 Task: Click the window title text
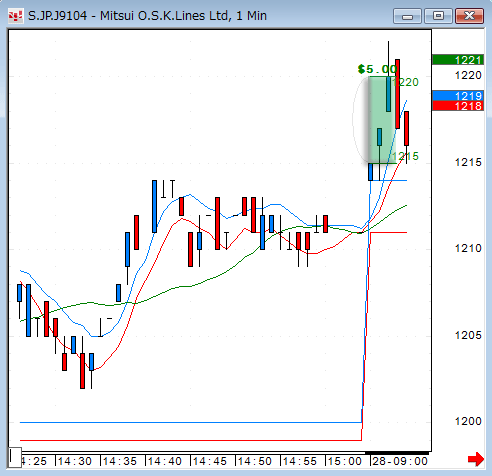click(x=147, y=16)
